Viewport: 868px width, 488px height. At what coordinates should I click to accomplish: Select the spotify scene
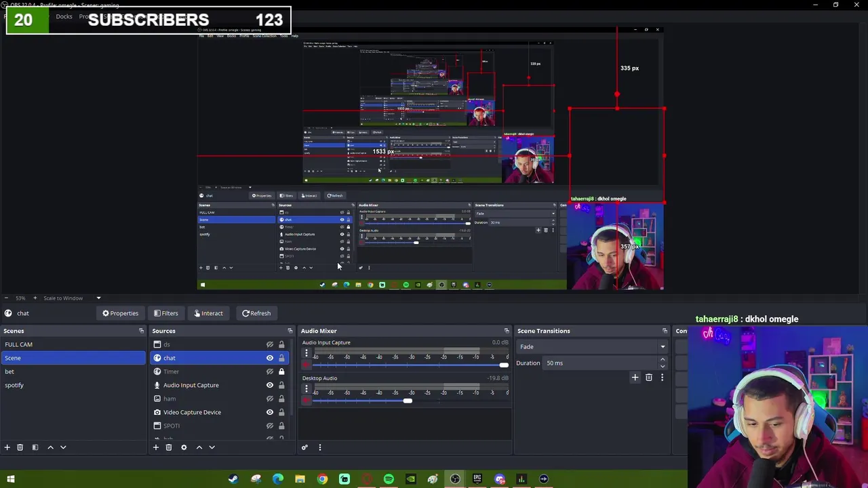[x=73, y=385]
